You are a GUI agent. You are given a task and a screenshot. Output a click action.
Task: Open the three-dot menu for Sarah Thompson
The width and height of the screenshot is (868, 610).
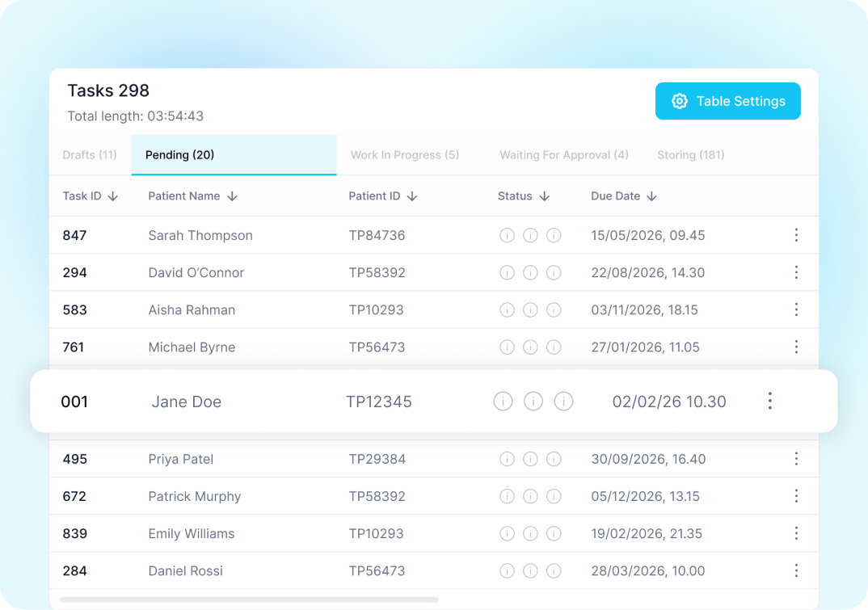796,235
